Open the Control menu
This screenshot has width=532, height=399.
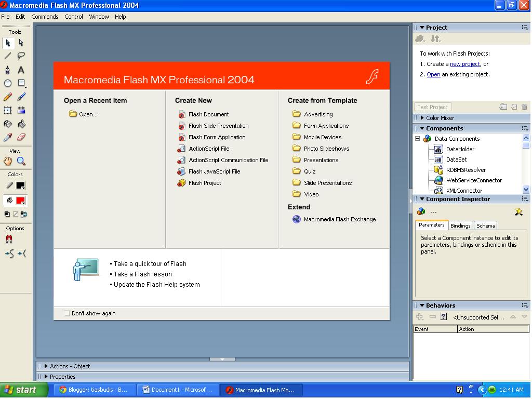(74, 17)
